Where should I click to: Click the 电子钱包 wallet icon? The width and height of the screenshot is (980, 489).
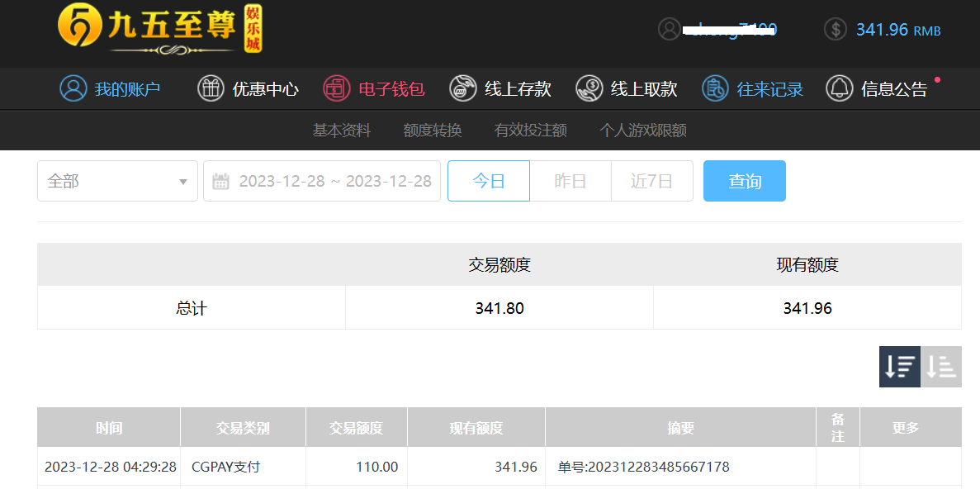(337, 88)
